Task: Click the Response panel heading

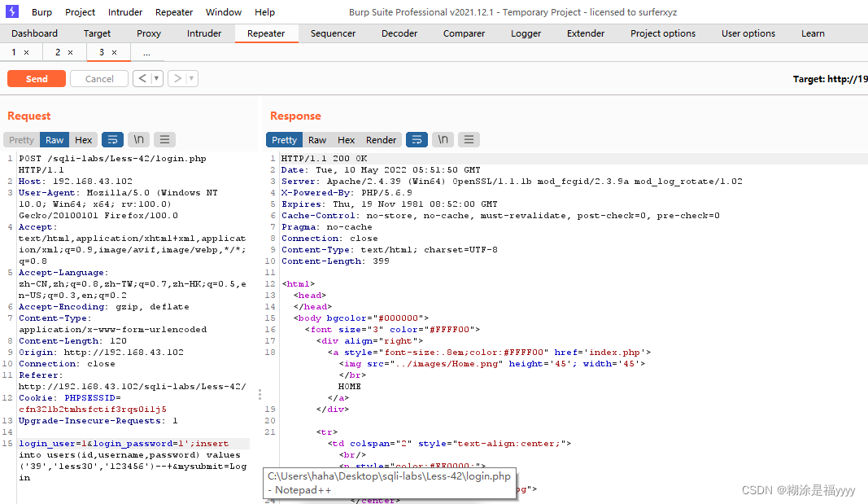Action: [295, 116]
